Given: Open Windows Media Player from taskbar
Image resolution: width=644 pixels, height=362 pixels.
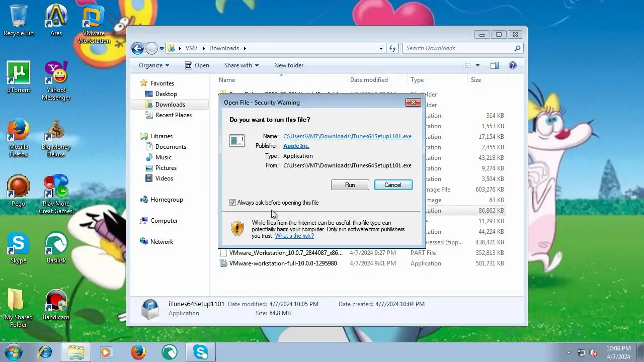Looking at the screenshot, I should click(106, 352).
